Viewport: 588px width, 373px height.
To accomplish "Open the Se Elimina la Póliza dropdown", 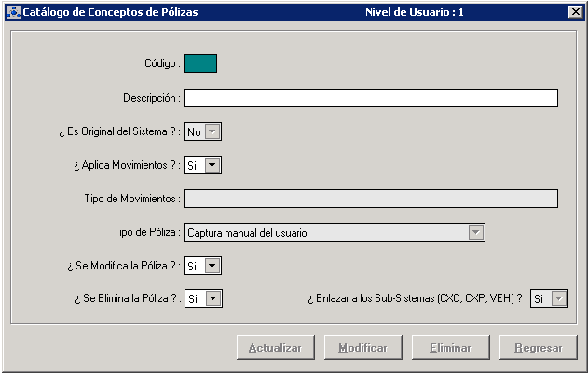I will pyautogui.click(x=212, y=298).
